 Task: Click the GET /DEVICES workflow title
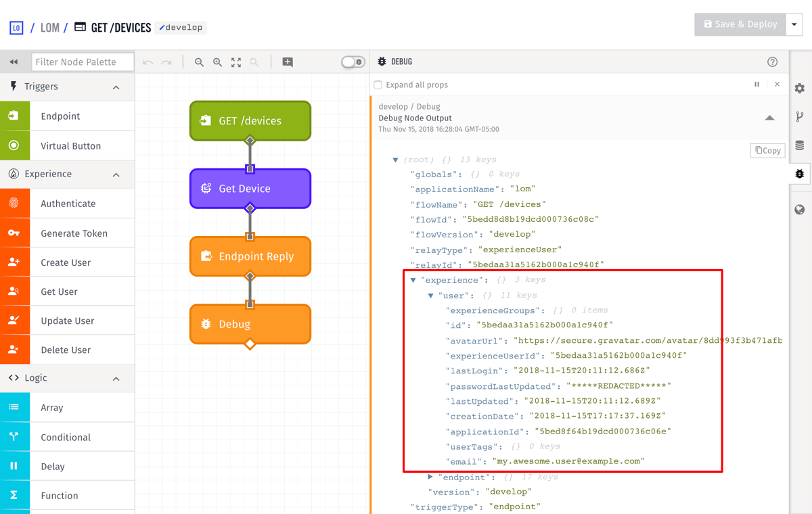pyautogui.click(x=121, y=28)
